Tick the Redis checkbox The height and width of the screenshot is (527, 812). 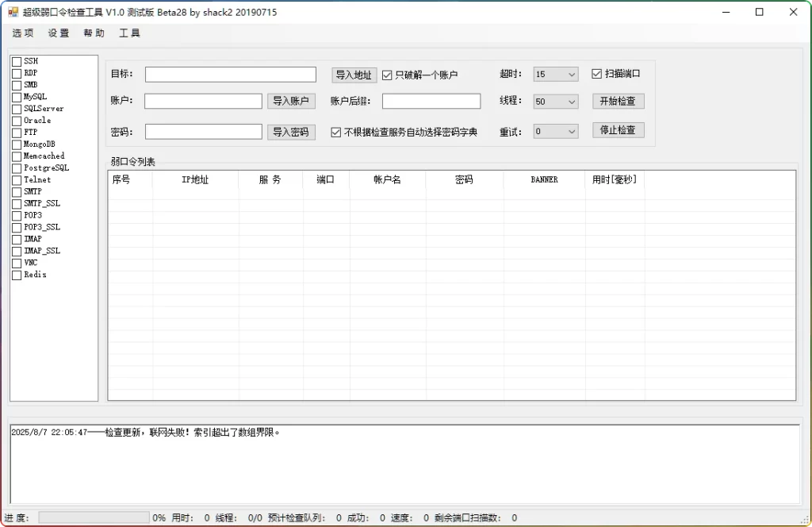click(17, 275)
